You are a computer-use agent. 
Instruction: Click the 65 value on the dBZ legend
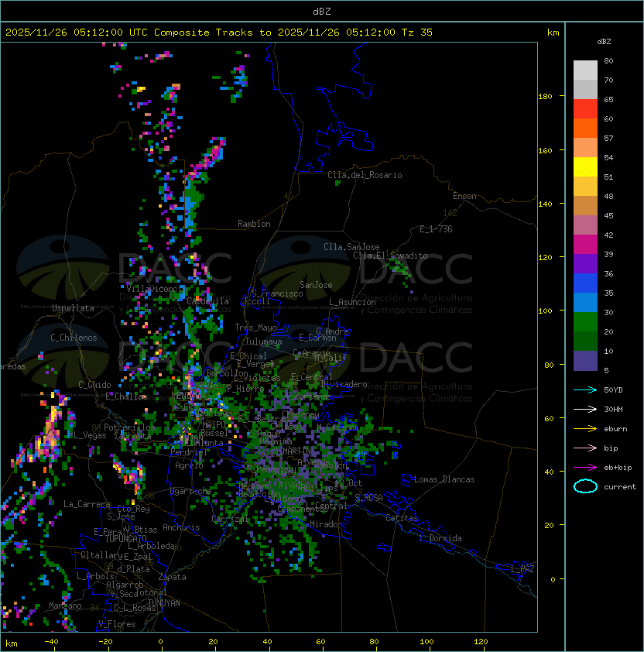click(608, 99)
